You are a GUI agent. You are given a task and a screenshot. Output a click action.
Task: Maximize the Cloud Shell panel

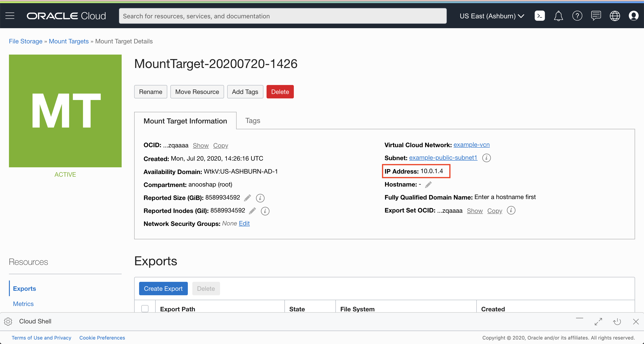tap(598, 321)
